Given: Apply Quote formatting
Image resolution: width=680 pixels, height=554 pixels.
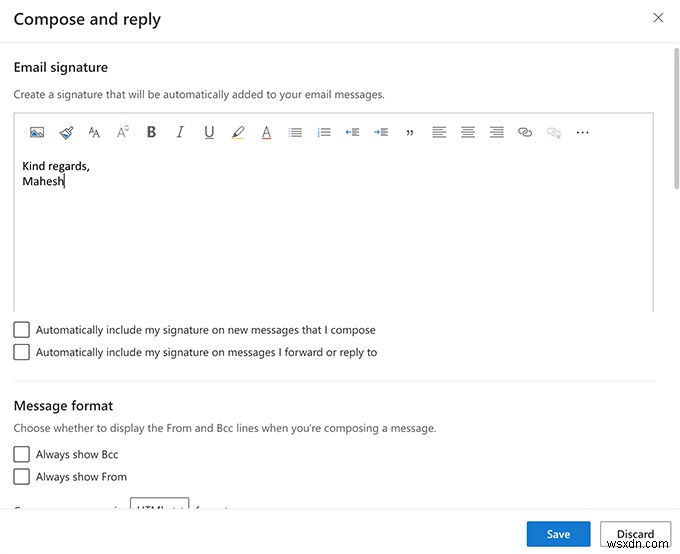Looking at the screenshot, I should pyautogui.click(x=410, y=132).
